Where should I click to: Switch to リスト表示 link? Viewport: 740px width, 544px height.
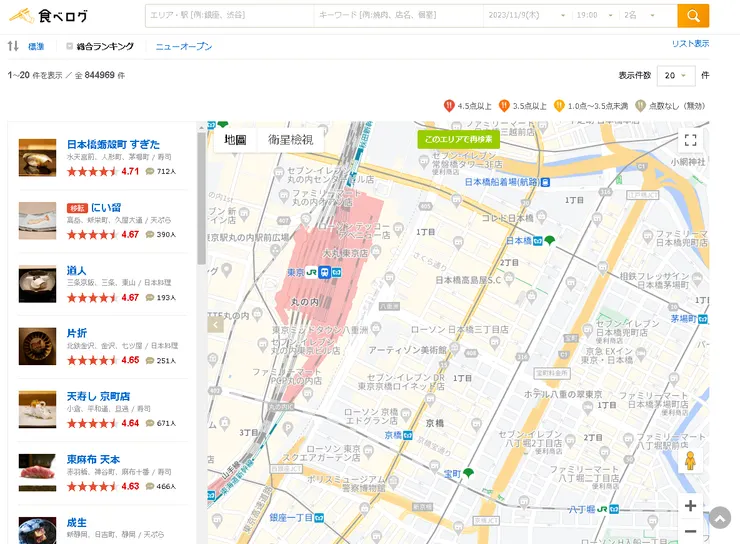(x=690, y=43)
